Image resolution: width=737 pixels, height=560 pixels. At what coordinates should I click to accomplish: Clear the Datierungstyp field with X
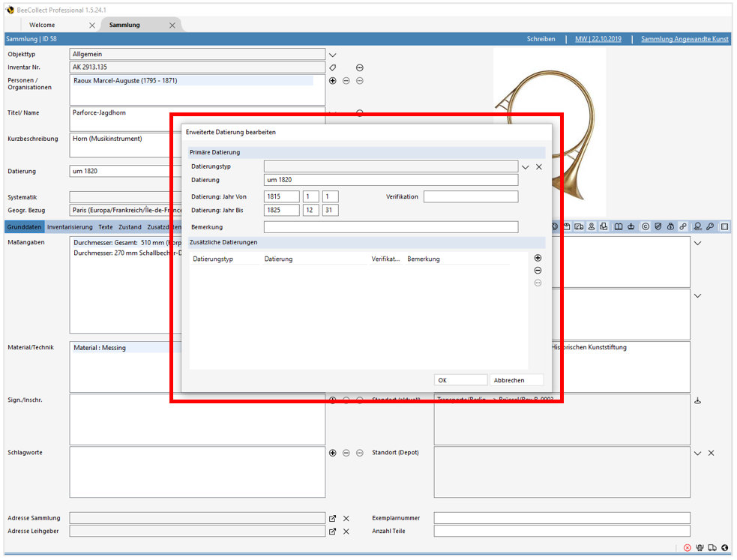click(x=538, y=167)
